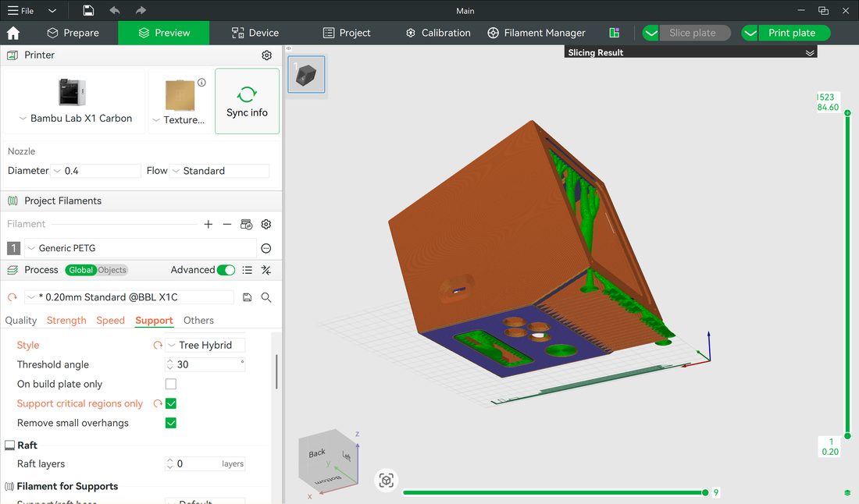Image resolution: width=859 pixels, height=504 pixels.
Task: Click the Threshold angle value field
Action: pos(207,364)
